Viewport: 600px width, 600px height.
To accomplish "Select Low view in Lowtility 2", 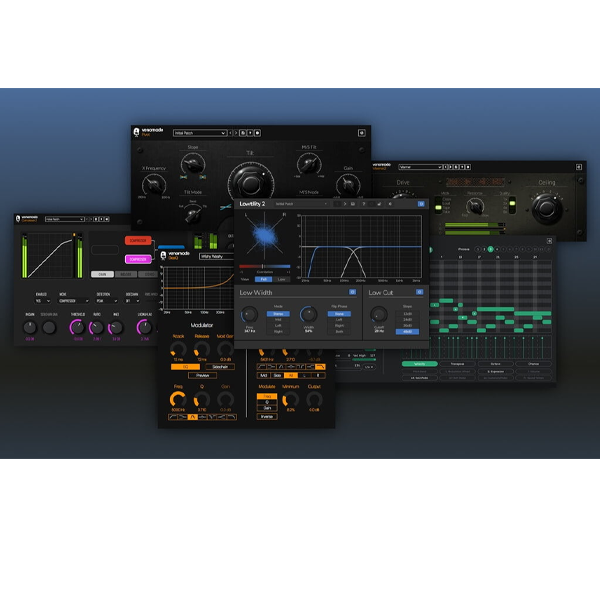I will [281, 279].
